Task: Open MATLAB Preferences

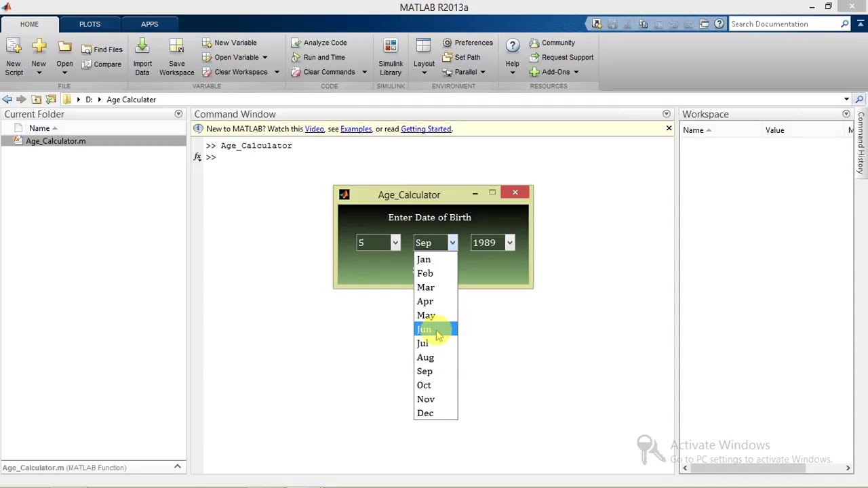Action: tap(467, 43)
